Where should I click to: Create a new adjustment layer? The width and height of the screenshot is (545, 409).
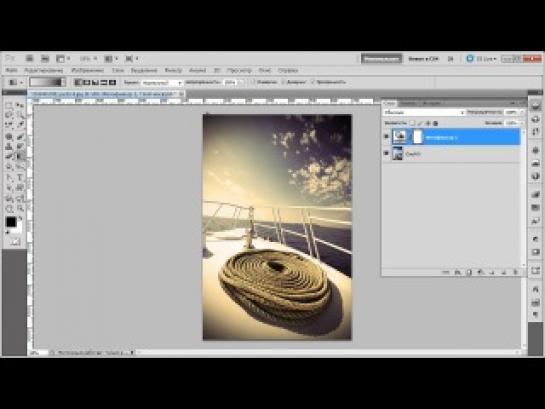click(480, 272)
